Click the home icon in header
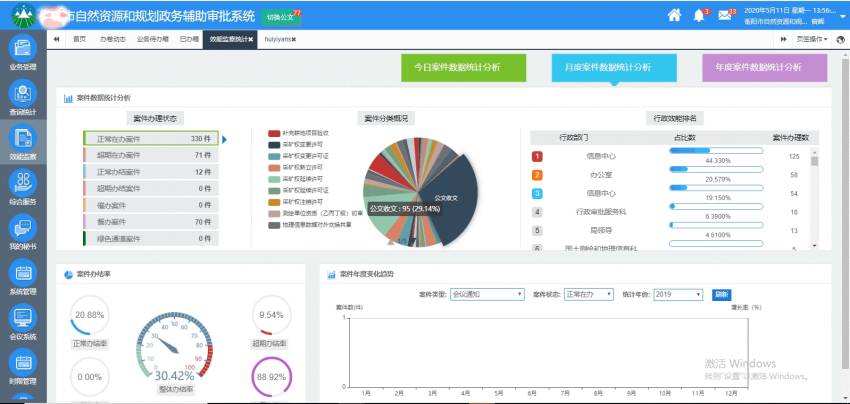The height and width of the screenshot is (404, 850). pyautogui.click(x=674, y=15)
